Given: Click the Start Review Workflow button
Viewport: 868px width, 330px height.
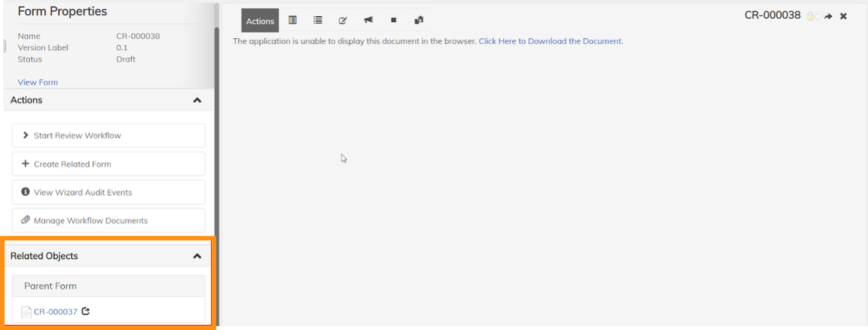Looking at the screenshot, I should click(108, 136).
